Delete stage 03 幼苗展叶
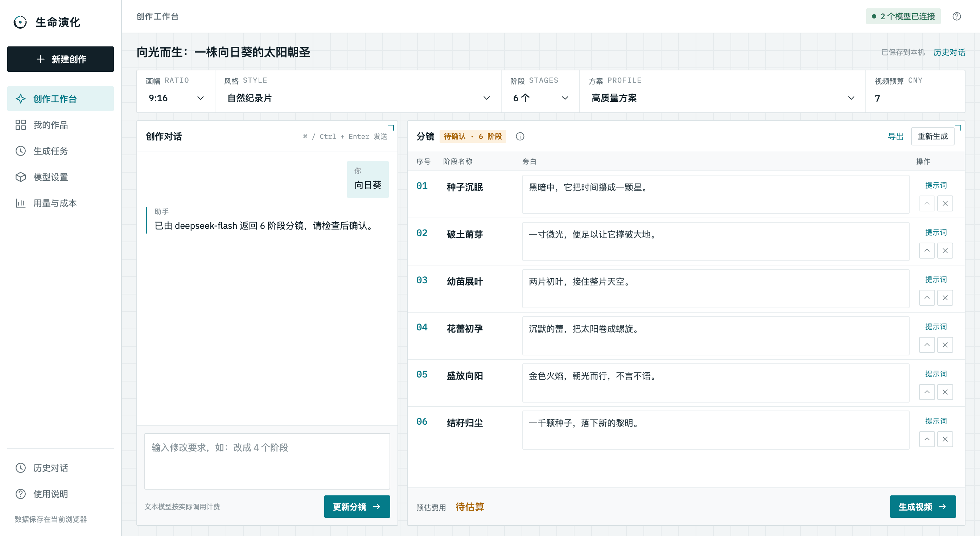 (x=945, y=298)
